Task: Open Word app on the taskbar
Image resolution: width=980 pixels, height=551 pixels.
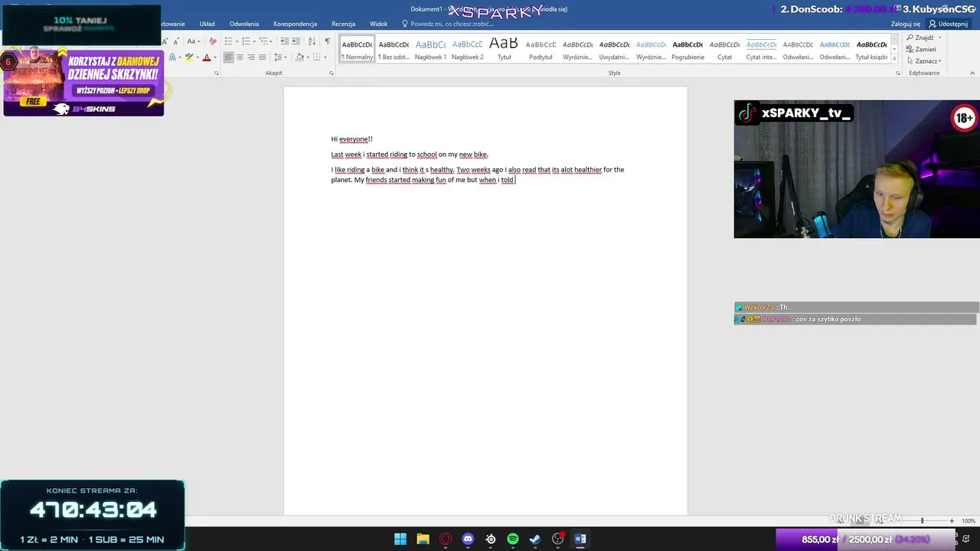Action: click(x=580, y=539)
